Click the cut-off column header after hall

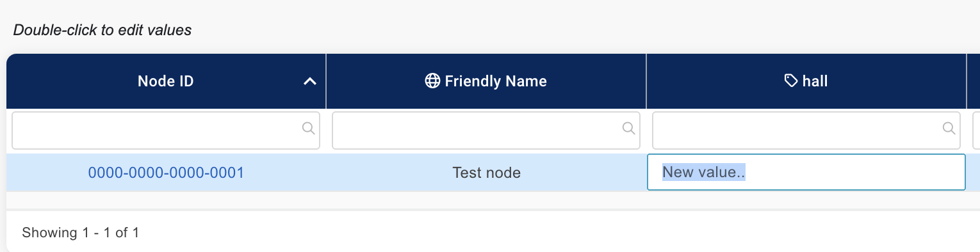(x=974, y=81)
